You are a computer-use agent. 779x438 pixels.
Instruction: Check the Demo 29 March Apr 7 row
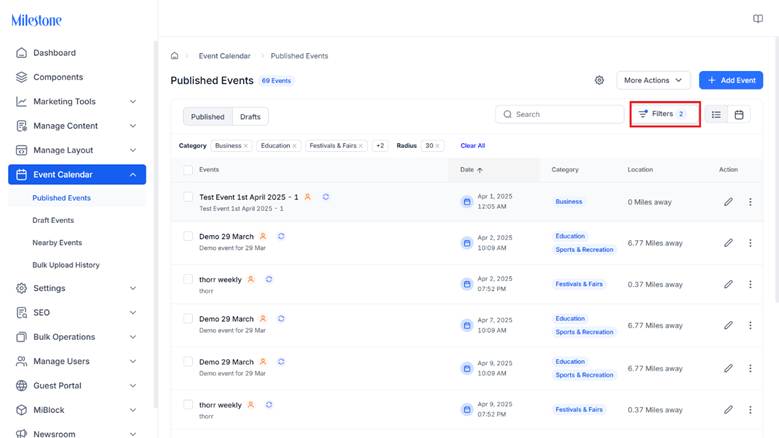[x=188, y=318]
